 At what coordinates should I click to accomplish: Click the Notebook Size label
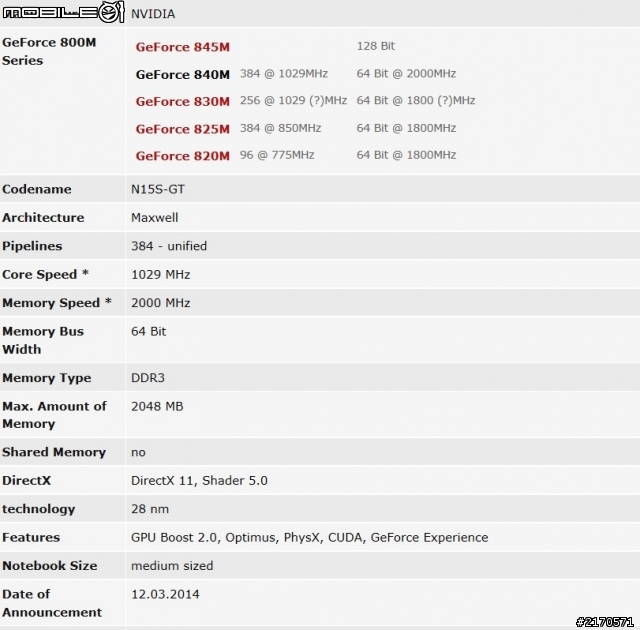(x=50, y=566)
